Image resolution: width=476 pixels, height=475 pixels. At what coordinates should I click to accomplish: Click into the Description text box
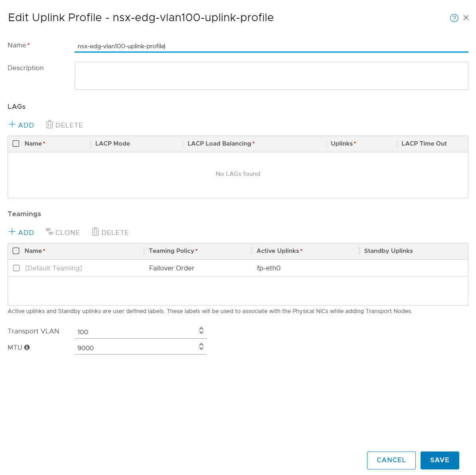click(x=271, y=76)
